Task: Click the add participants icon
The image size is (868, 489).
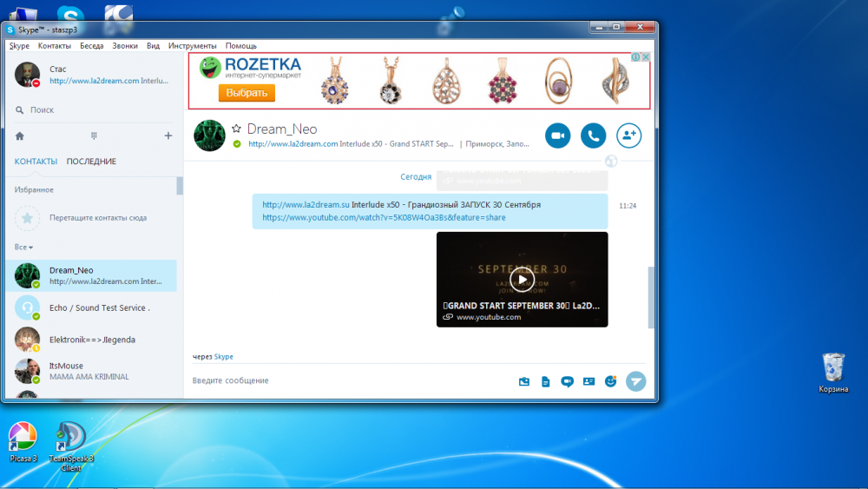Action: click(x=628, y=135)
